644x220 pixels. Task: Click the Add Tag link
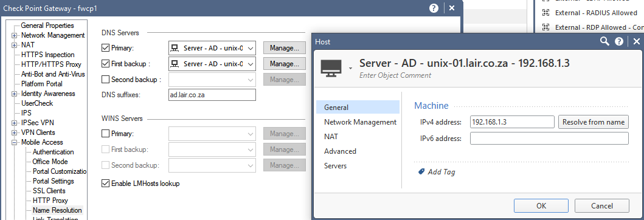[x=441, y=172]
